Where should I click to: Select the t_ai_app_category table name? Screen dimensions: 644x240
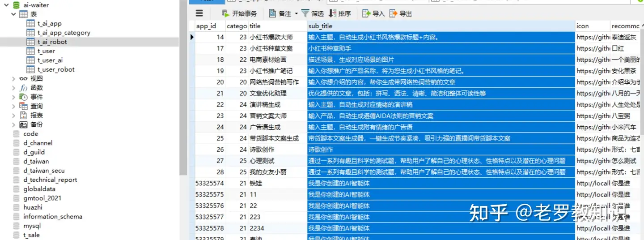tap(64, 33)
